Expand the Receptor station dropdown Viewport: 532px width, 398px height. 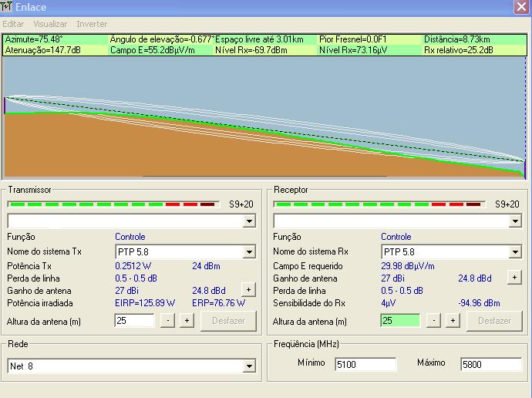tap(515, 221)
